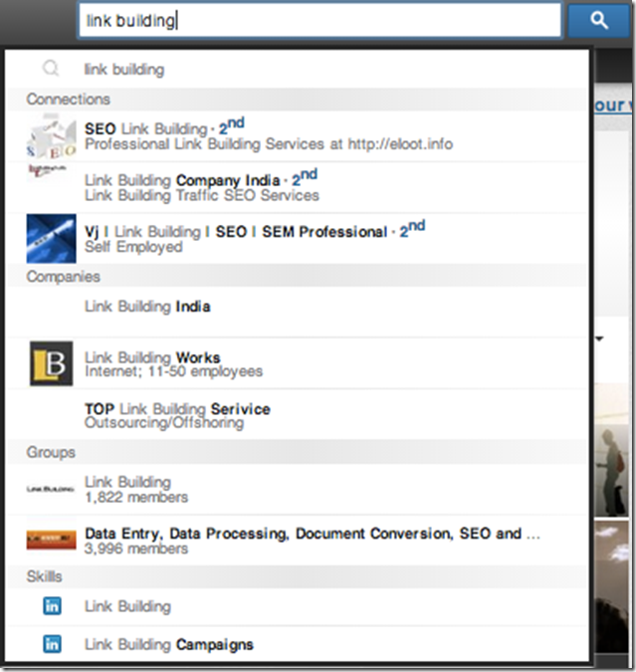Open Link Building group with 1,822 members
Screen dimensions: 636x672
point(297,490)
